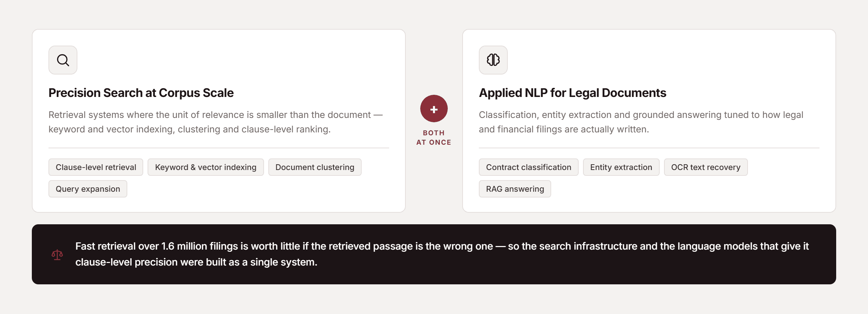Select the Document clustering tag
This screenshot has width=868, height=314.
315,167
